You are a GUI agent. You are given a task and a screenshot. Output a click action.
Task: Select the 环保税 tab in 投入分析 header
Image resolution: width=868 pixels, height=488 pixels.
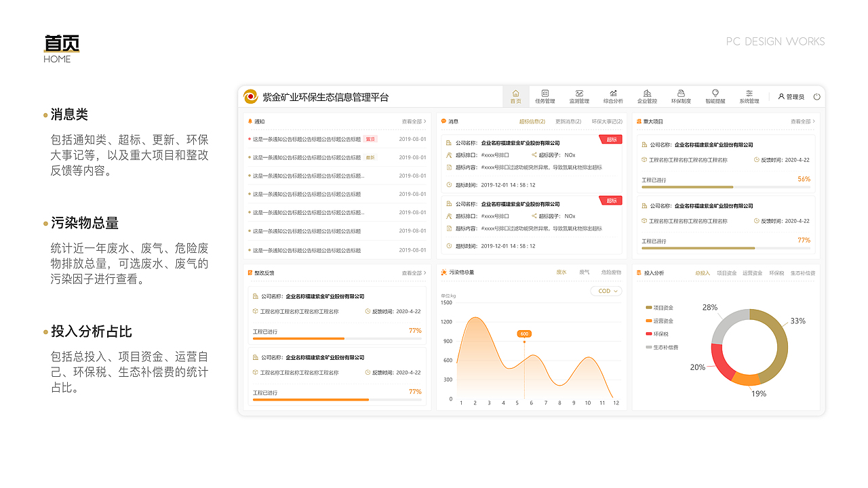point(776,273)
